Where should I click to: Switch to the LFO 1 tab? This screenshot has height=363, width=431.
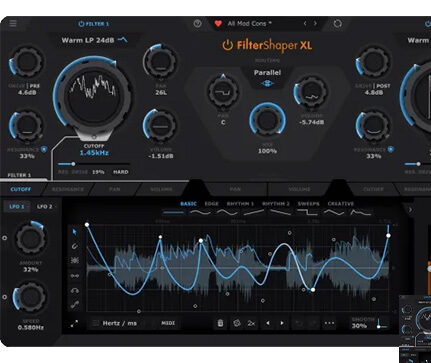(17, 207)
